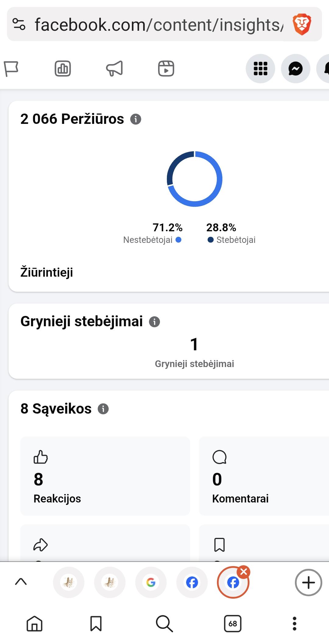Open the Facebook Pages flag icon

click(11, 68)
